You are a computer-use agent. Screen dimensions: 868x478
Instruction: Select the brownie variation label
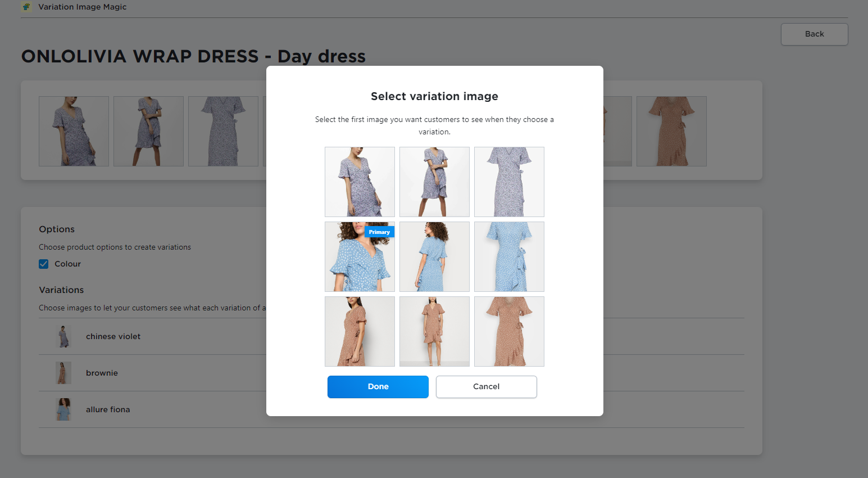point(102,373)
